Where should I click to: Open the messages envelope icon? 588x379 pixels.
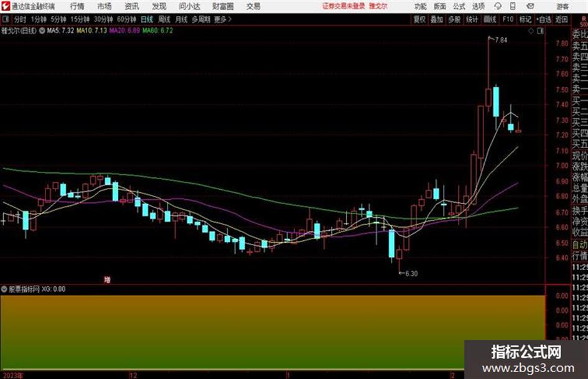[530, 6]
